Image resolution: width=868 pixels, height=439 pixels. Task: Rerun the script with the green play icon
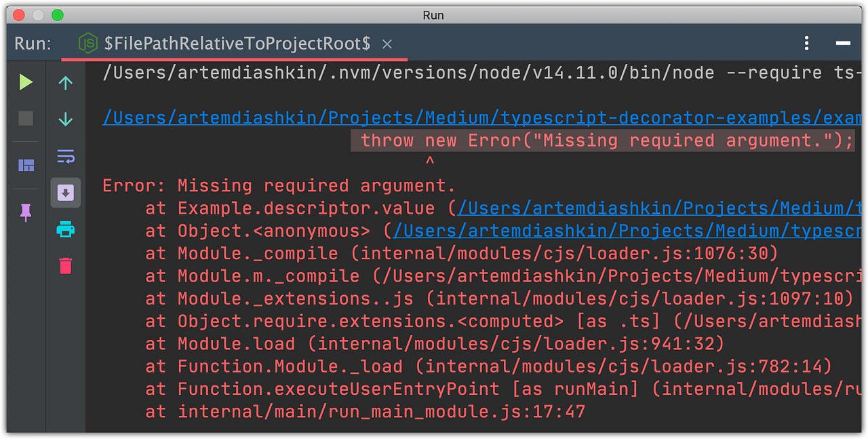click(24, 83)
